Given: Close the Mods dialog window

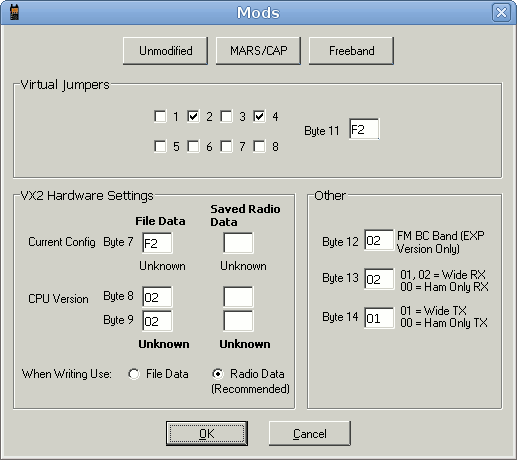Looking at the screenshot, I should [501, 13].
